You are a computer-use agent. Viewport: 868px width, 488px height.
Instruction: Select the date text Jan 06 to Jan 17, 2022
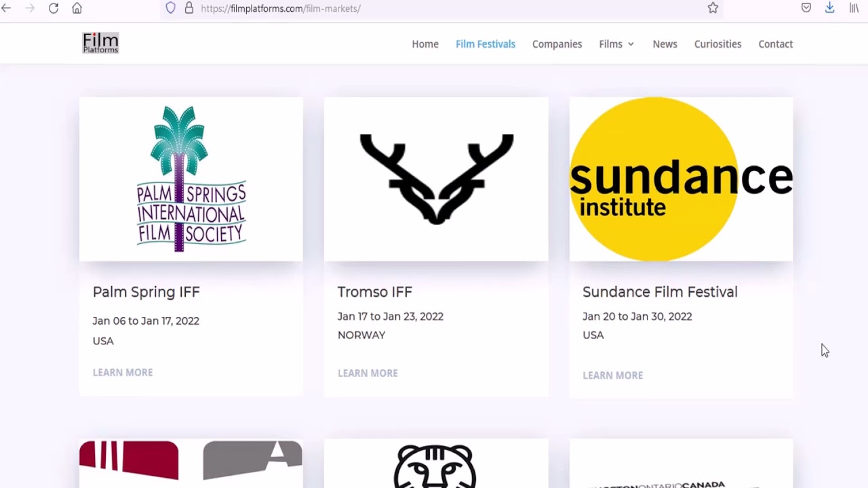[146, 321]
